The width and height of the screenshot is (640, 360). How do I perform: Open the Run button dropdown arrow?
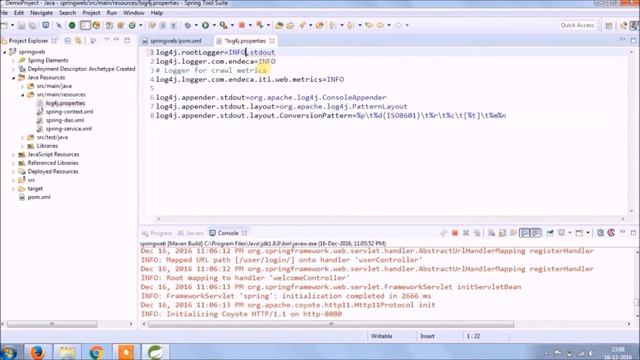(214, 25)
